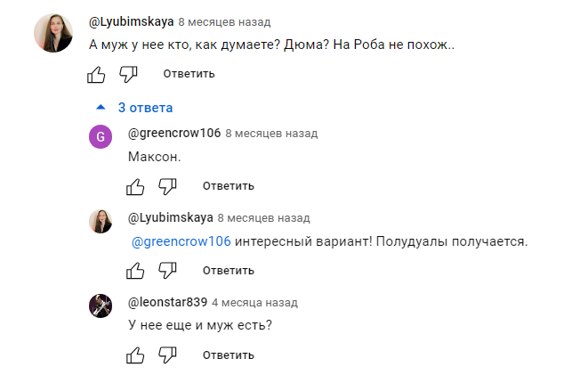
Task: Reply to @greencrow106's "Максон." comment
Action: pos(228,186)
